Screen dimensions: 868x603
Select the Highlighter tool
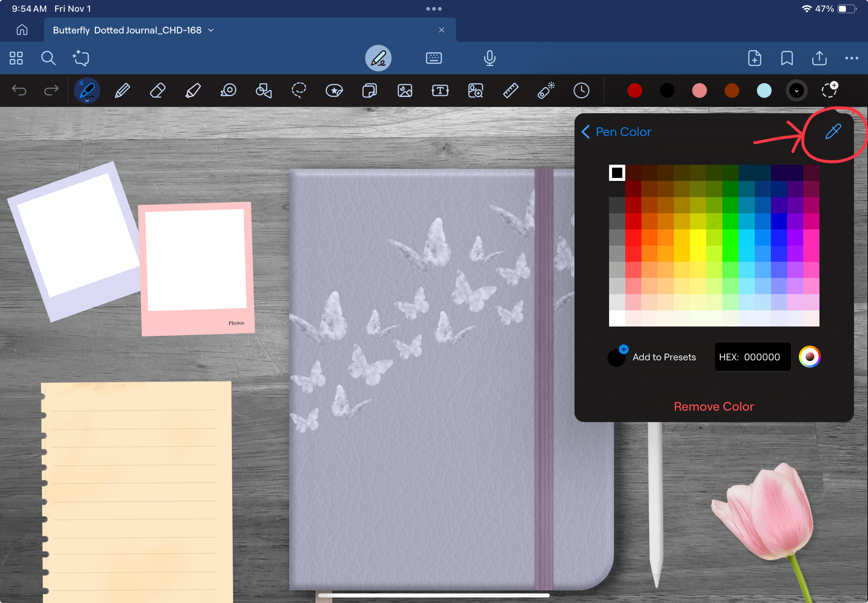click(x=193, y=91)
